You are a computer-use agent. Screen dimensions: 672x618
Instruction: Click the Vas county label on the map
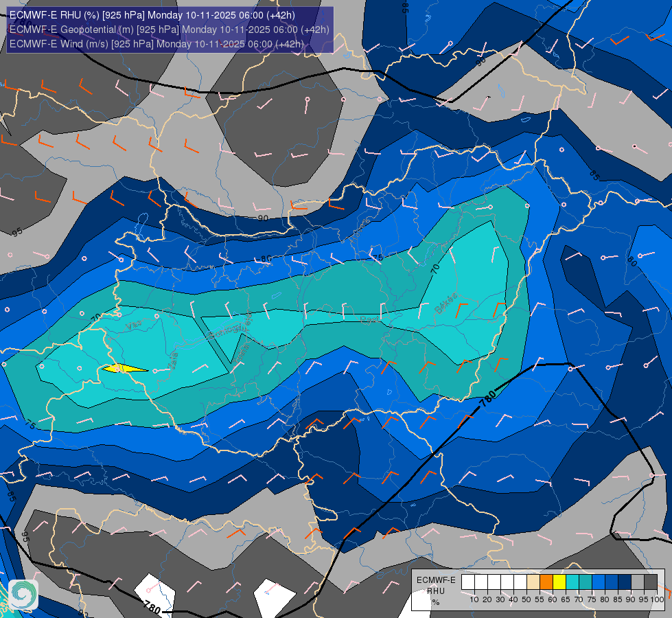133,326
